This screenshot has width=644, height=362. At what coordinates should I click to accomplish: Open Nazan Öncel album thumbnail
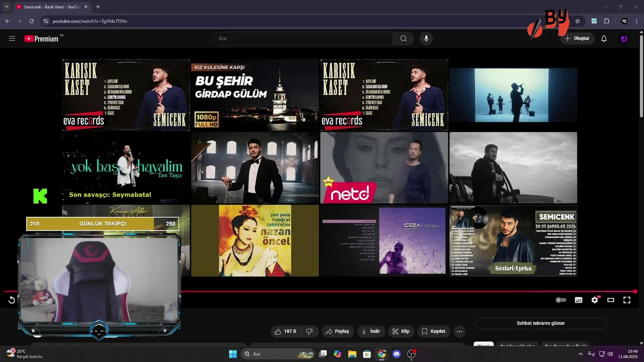pos(255,240)
